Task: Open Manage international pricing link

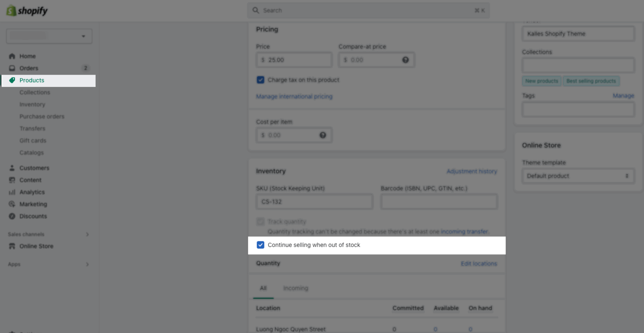Action: tap(294, 97)
